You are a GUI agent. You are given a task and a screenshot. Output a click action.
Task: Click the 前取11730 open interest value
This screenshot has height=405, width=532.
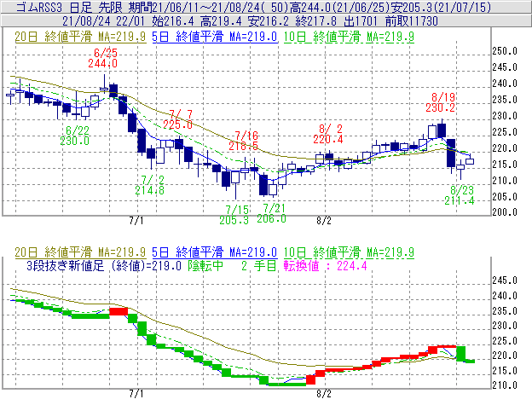coord(412,21)
